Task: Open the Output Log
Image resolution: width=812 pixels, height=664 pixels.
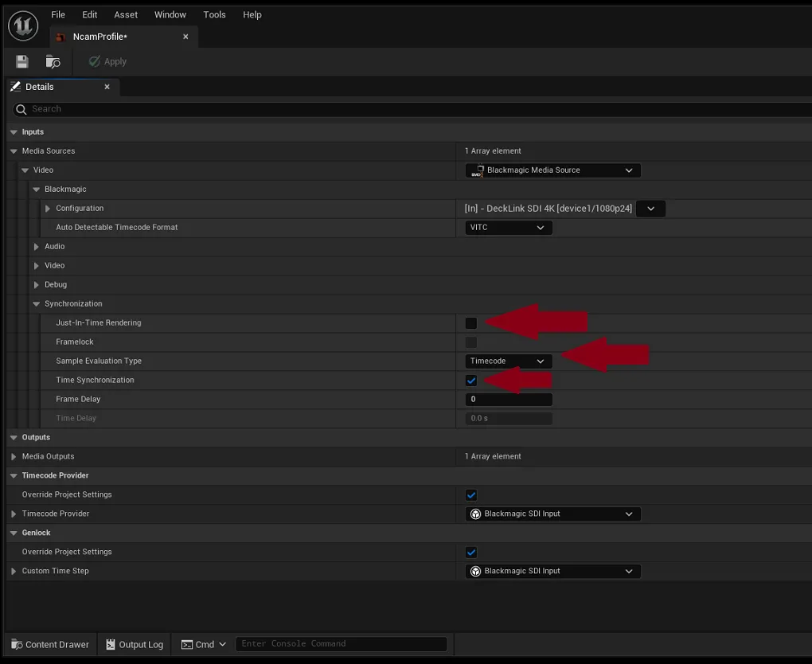Action: (x=135, y=644)
